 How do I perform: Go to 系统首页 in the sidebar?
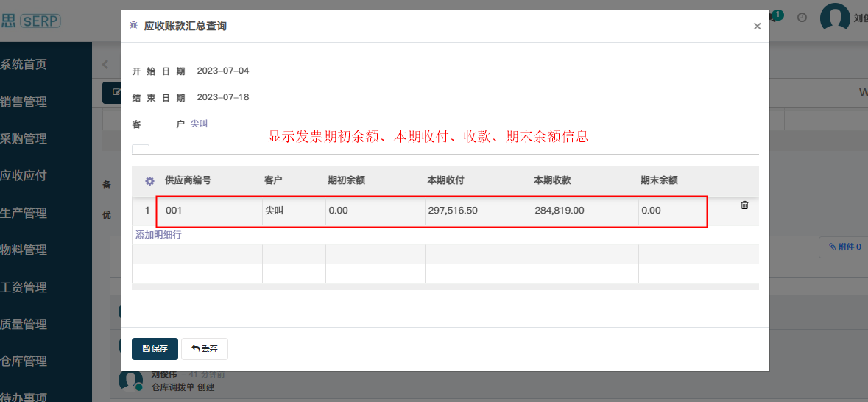(24, 65)
